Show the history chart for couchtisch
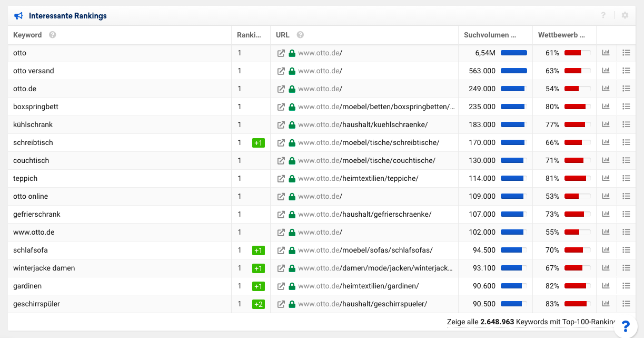 pyautogui.click(x=606, y=160)
